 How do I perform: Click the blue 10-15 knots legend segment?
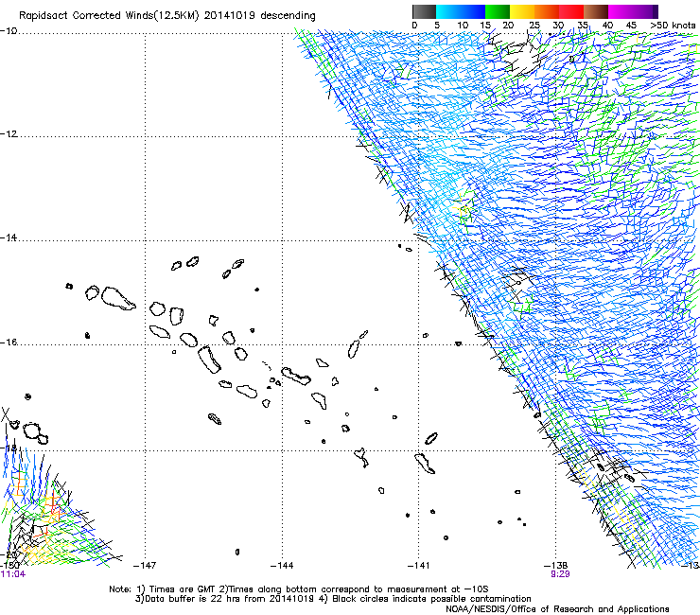(473, 11)
